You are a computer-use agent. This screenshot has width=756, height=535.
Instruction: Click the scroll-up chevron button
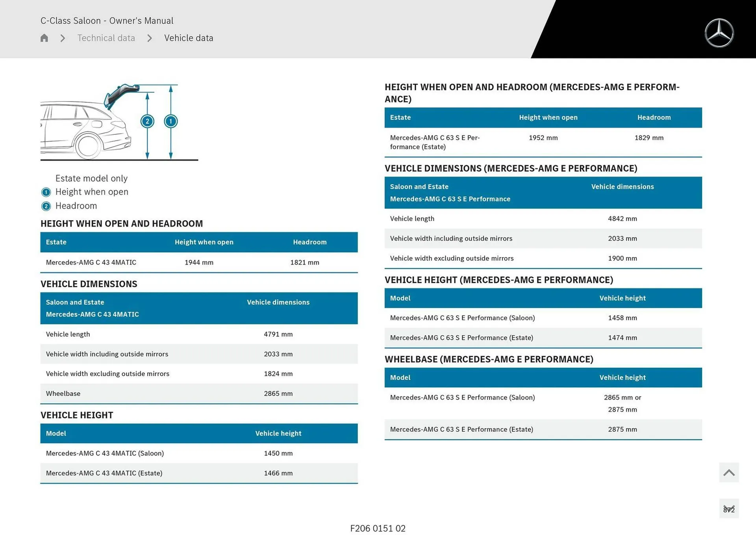pyautogui.click(x=729, y=472)
